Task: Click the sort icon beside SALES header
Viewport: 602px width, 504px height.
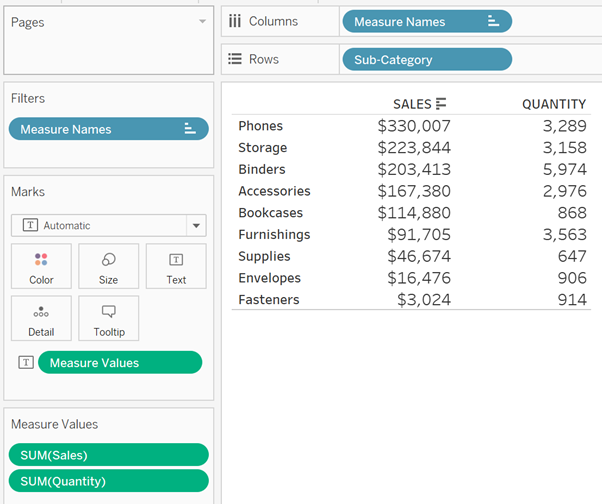Action: point(441,104)
